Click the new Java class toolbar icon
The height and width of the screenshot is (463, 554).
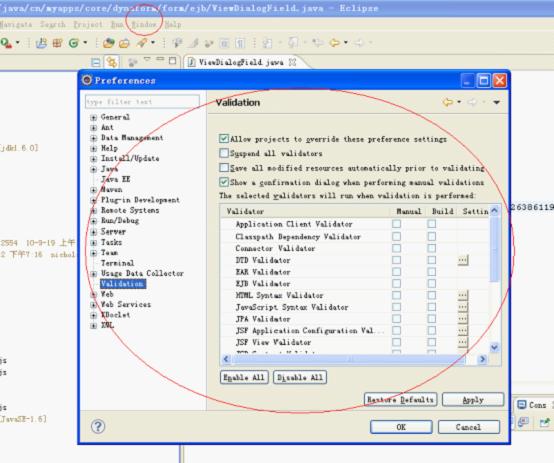73,43
